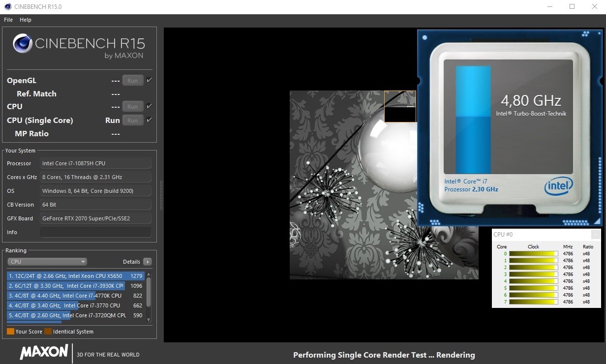Click the Identical System brown legend swatch
The image size is (606, 364).
48,332
